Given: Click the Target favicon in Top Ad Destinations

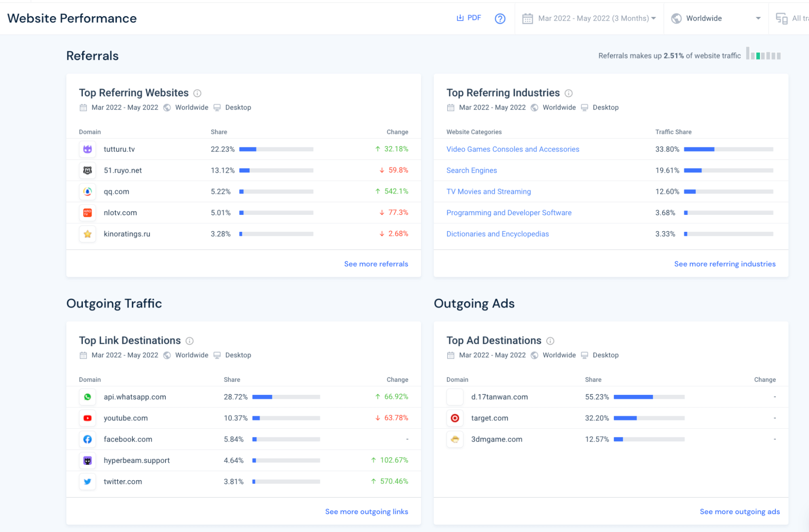Looking at the screenshot, I should click(455, 418).
